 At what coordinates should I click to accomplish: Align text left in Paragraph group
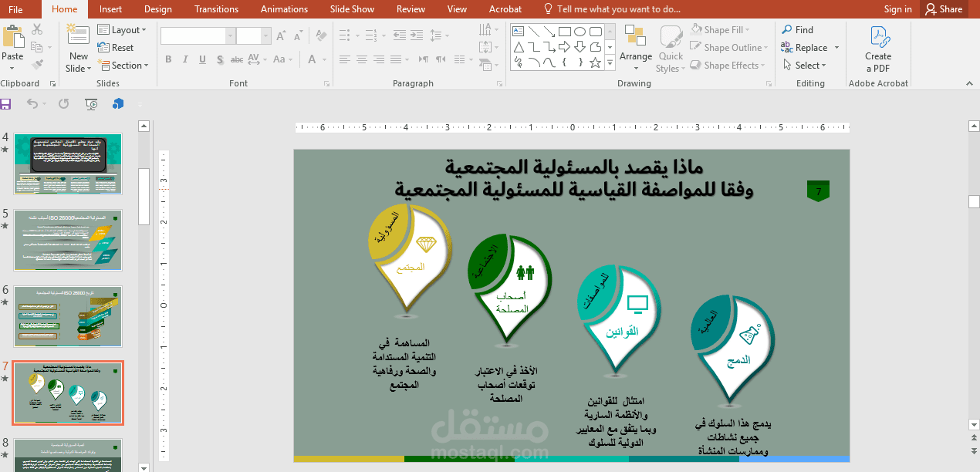pos(345,59)
